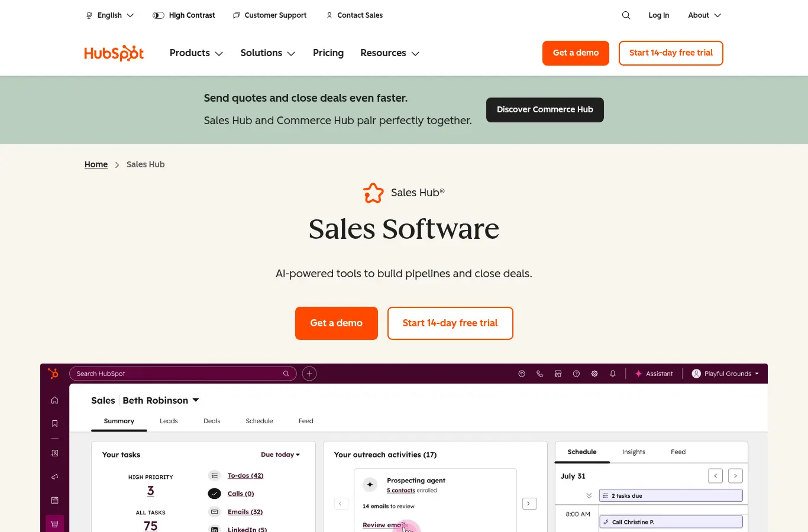This screenshot has width=808, height=532.
Task: Click the Log in link
Action: click(659, 15)
